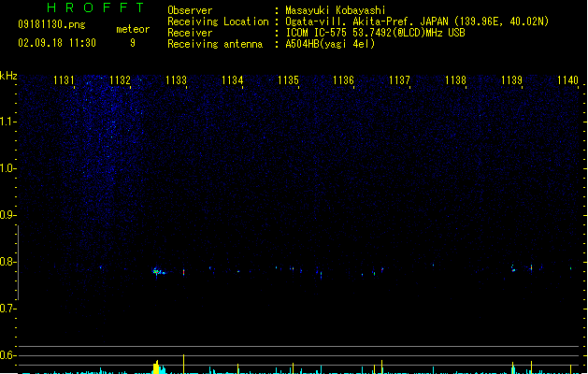
Task: Click the HROFFT title text
Action: point(95,7)
